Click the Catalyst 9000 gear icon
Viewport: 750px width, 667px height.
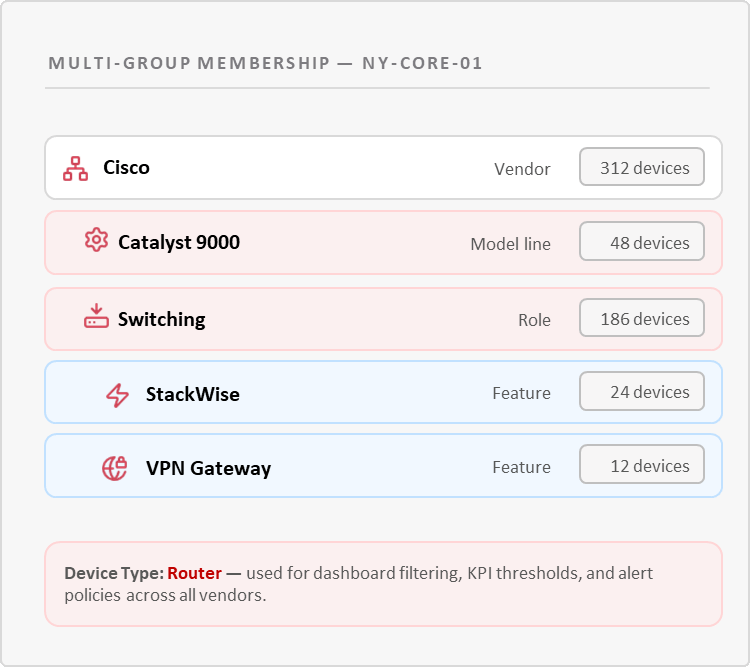click(96, 241)
